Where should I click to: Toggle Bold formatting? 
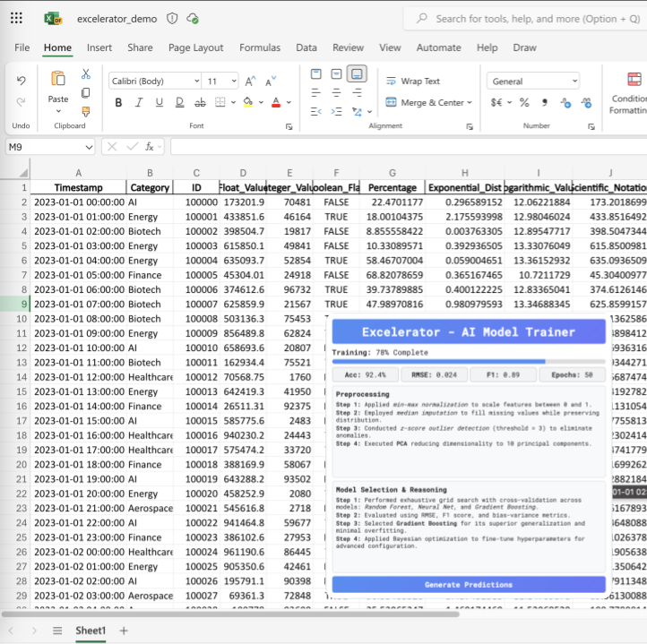(118, 102)
